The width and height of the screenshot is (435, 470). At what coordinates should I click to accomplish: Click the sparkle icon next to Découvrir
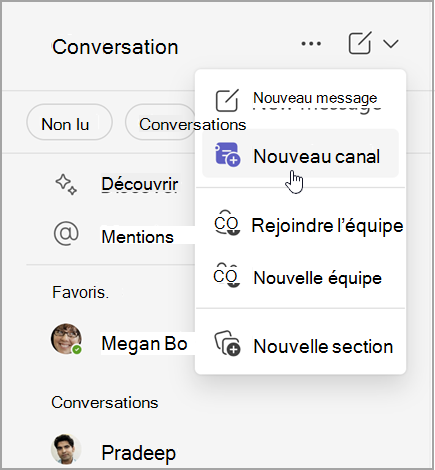click(66, 184)
